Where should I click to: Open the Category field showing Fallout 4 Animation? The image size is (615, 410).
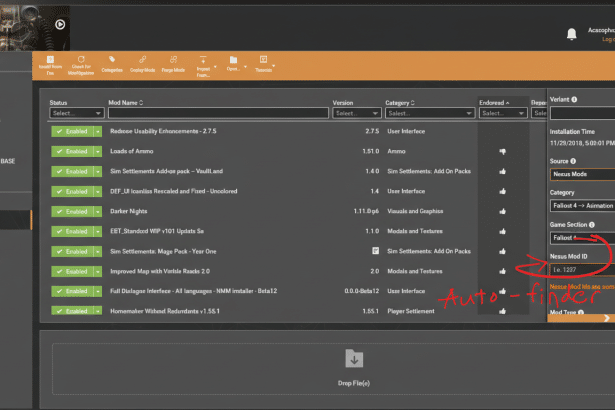[x=582, y=206]
